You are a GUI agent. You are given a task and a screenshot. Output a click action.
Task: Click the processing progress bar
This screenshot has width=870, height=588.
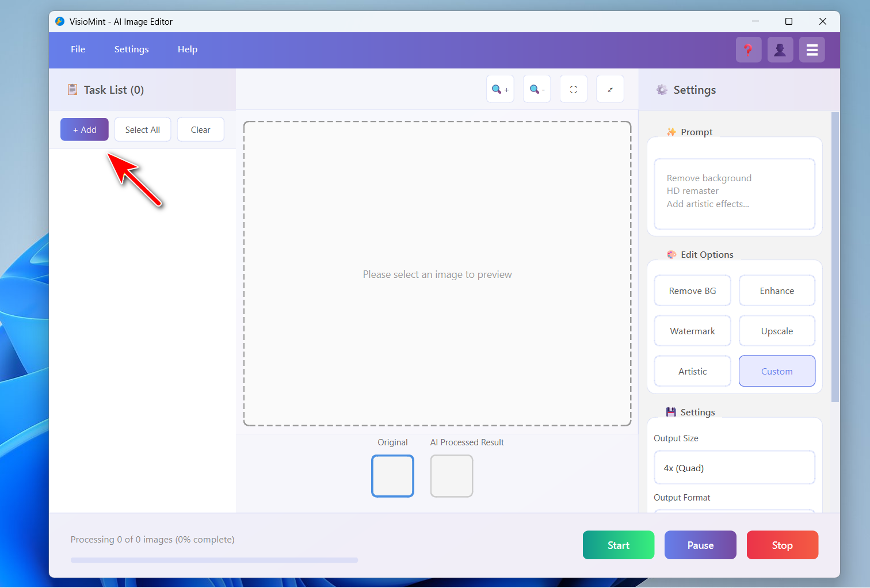pos(214,560)
